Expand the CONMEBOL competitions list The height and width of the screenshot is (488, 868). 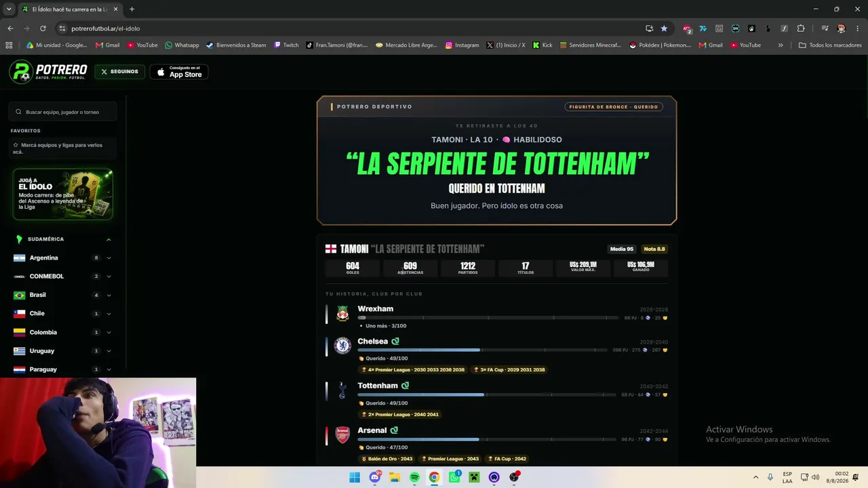(x=108, y=277)
